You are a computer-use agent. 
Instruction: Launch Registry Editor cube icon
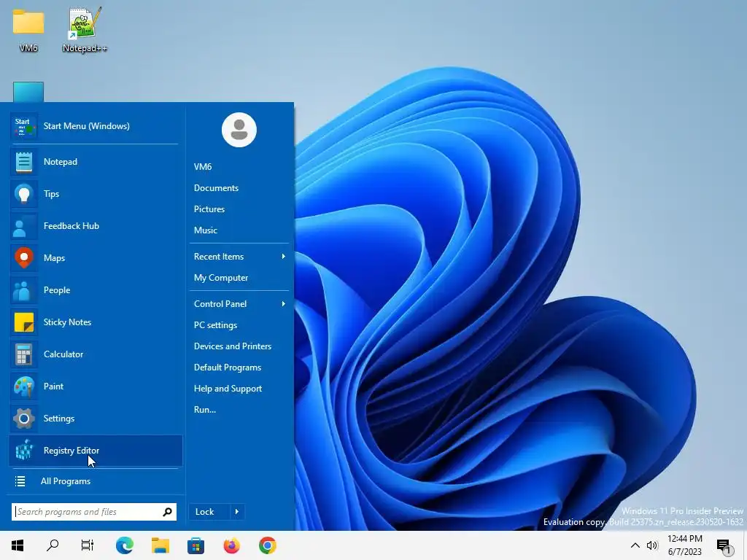pos(24,451)
